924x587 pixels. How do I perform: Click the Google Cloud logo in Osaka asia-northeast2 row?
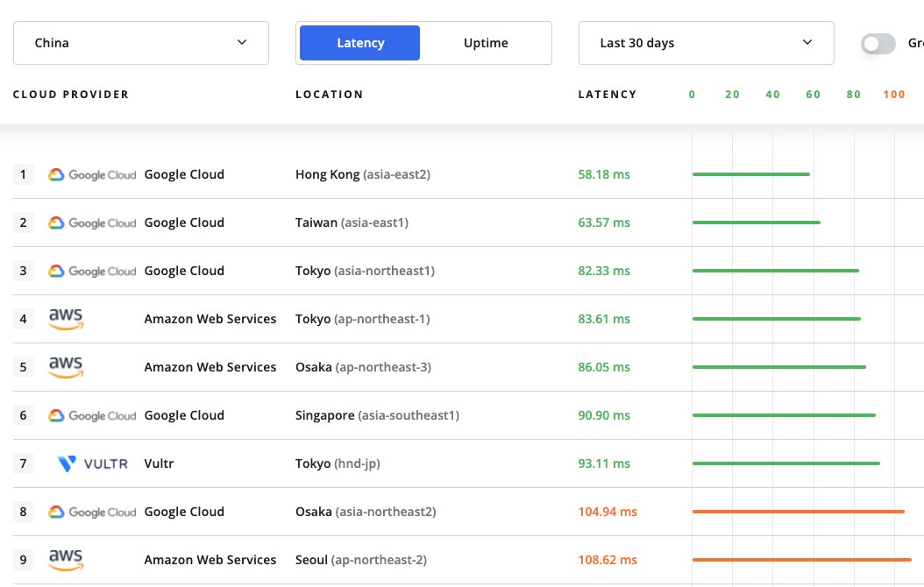tap(92, 513)
